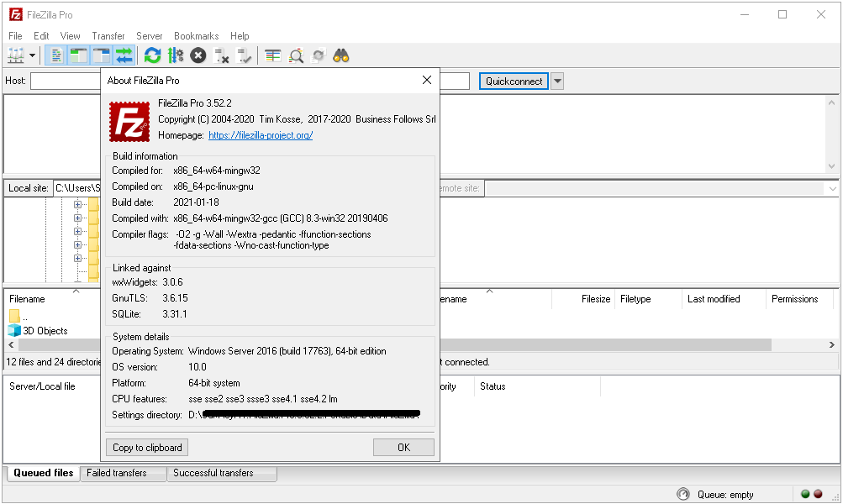843x504 pixels.
Task: Click the Quickconnect button
Action: (514, 81)
